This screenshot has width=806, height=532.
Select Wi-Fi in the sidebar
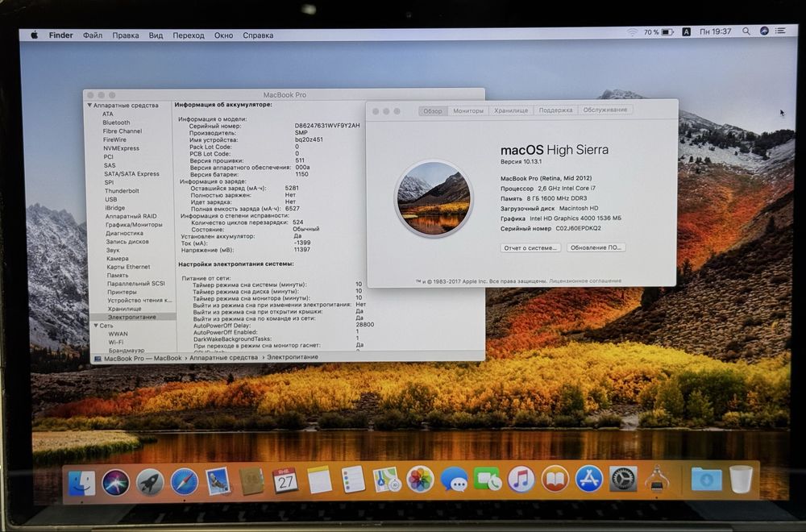click(115, 343)
